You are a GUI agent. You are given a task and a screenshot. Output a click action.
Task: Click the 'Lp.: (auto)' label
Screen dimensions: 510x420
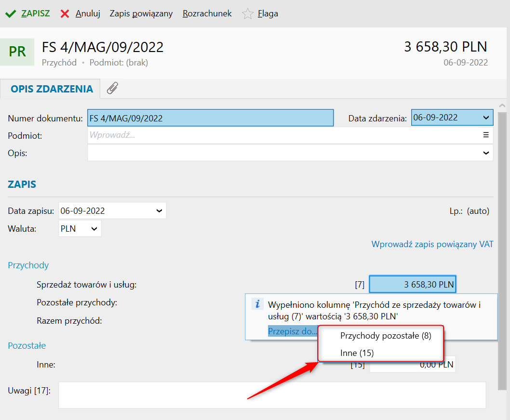pyautogui.click(x=470, y=211)
